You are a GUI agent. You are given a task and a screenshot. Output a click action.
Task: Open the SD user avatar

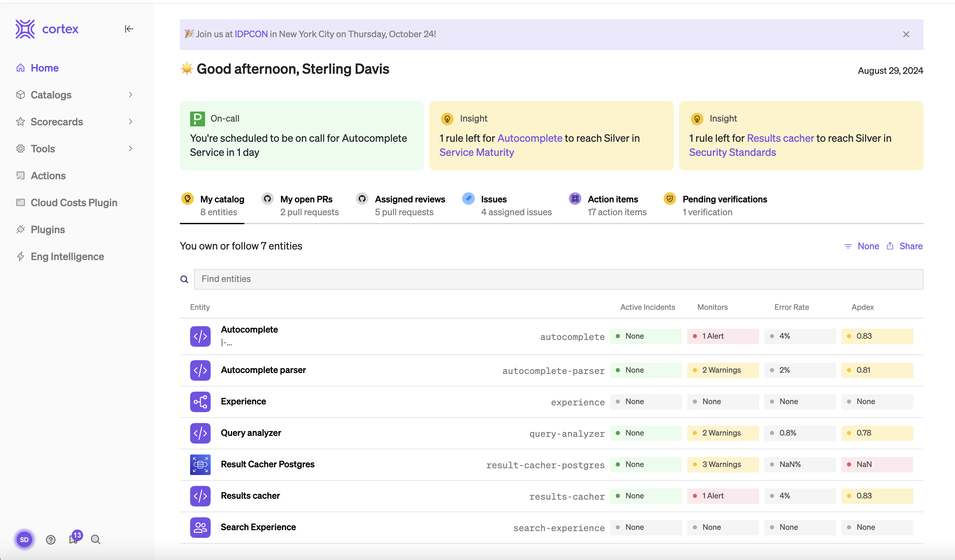[x=24, y=539]
